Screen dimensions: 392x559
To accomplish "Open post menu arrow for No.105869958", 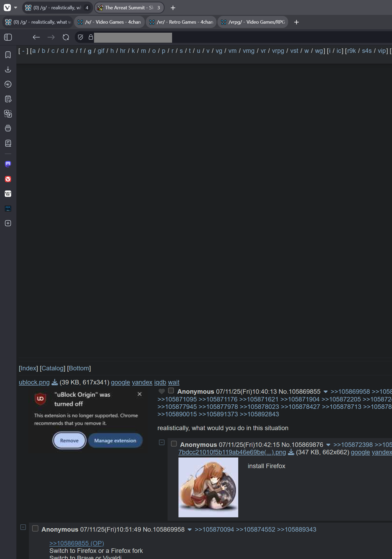I will pyautogui.click(x=190, y=530).
